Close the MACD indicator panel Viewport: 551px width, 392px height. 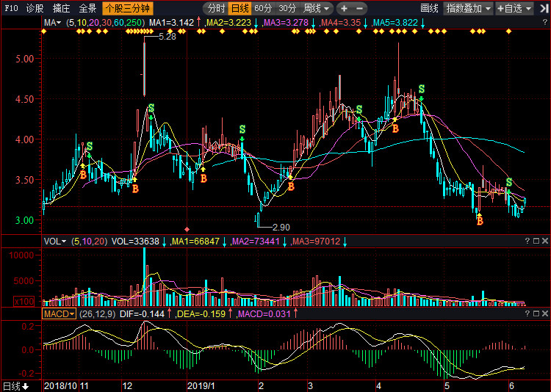pyautogui.click(x=545, y=313)
